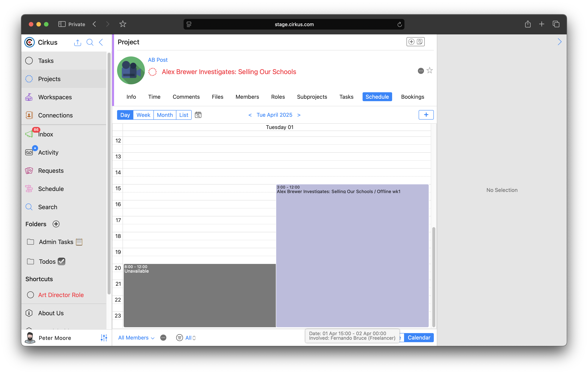Click the filter sliders icon next to Peter Moore

(104, 338)
